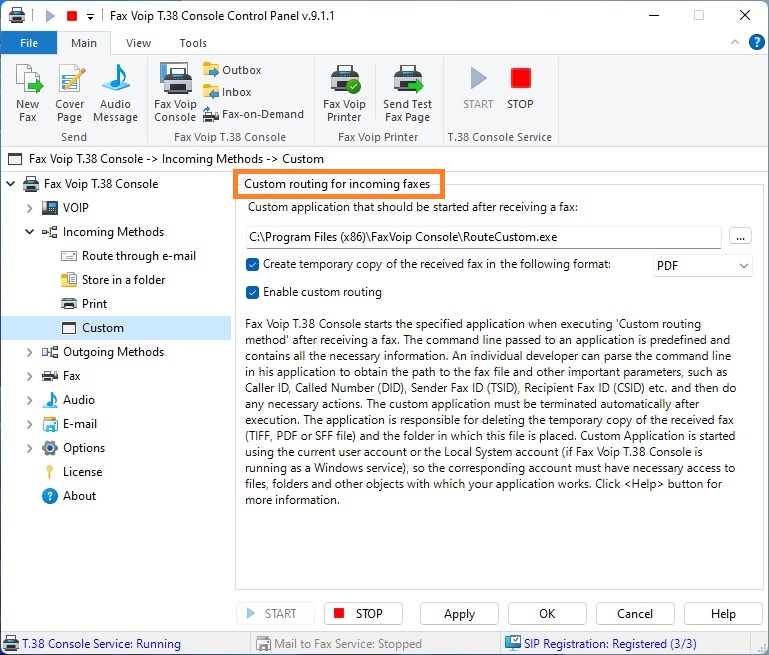The height and width of the screenshot is (655, 769).
Task: Click the printer icon in title bar
Action: 17,15
